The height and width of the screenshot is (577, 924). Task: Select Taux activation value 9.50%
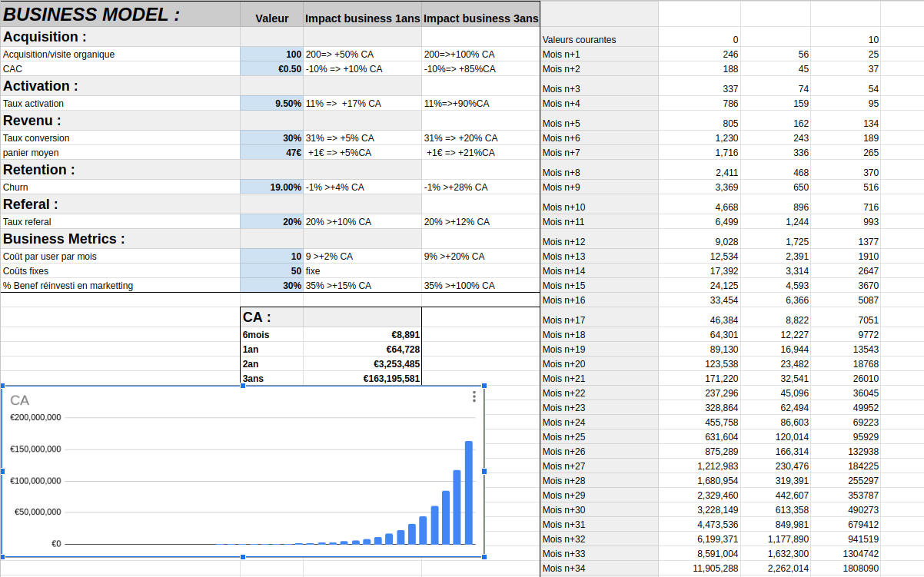pos(271,104)
